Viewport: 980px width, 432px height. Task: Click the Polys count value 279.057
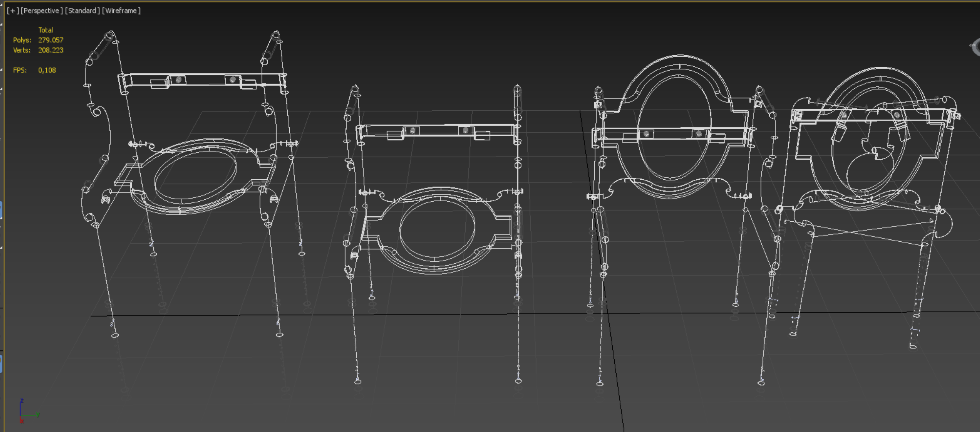pos(51,40)
